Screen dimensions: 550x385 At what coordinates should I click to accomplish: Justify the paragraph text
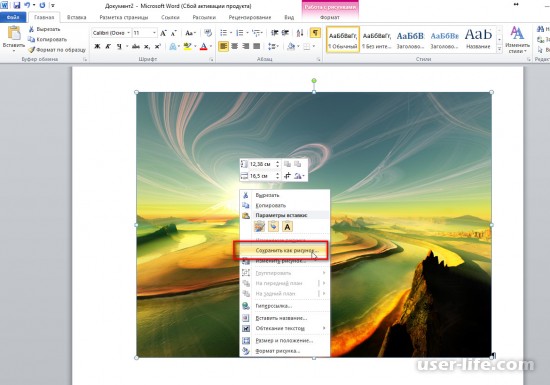click(x=257, y=46)
